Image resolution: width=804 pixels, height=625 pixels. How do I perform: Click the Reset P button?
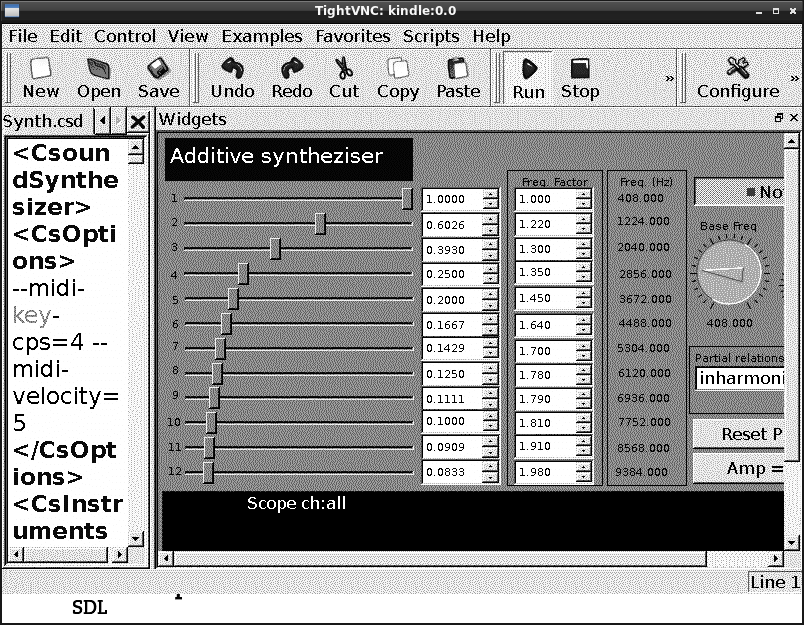739,434
